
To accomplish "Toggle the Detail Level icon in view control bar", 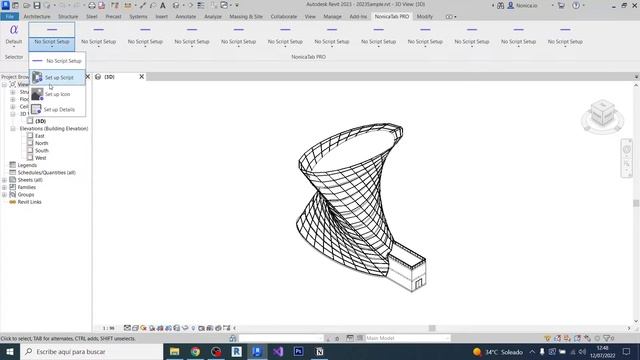I will click(127, 328).
